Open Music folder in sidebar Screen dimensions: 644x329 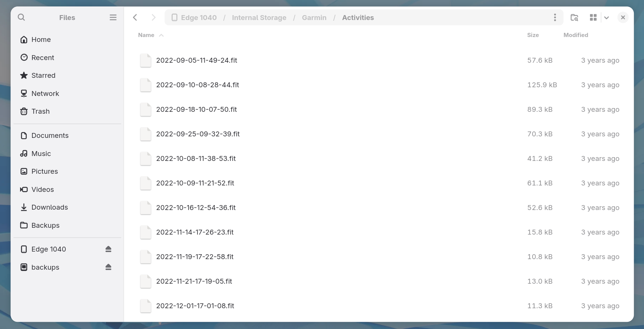pos(67,153)
